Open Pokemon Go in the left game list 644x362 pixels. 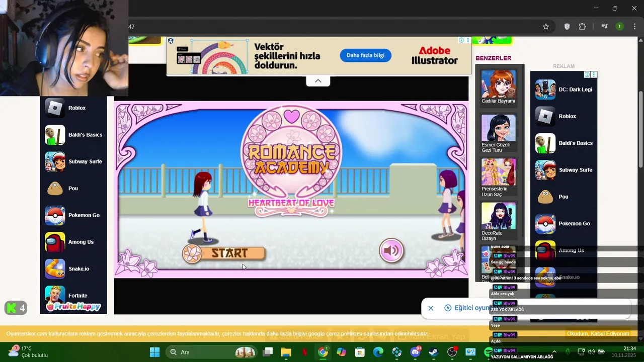pos(73,215)
